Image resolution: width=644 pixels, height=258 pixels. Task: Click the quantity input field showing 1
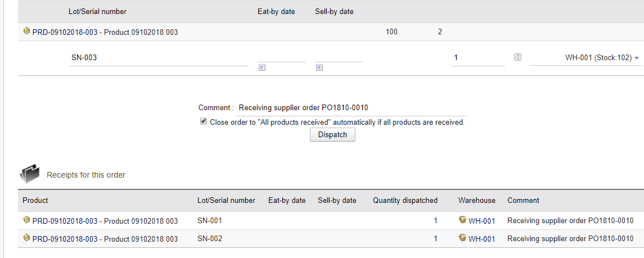tap(478, 58)
